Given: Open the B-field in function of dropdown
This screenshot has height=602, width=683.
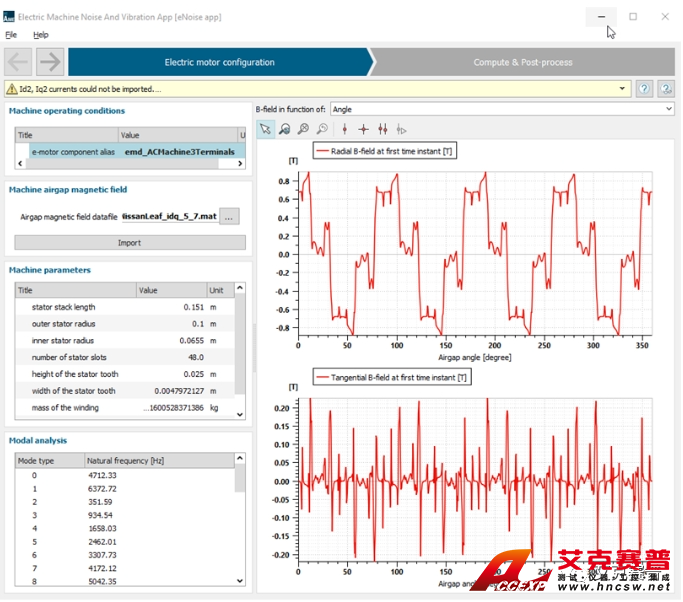Looking at the screenshot, I should pyautogui.click(x=502, y=109).
